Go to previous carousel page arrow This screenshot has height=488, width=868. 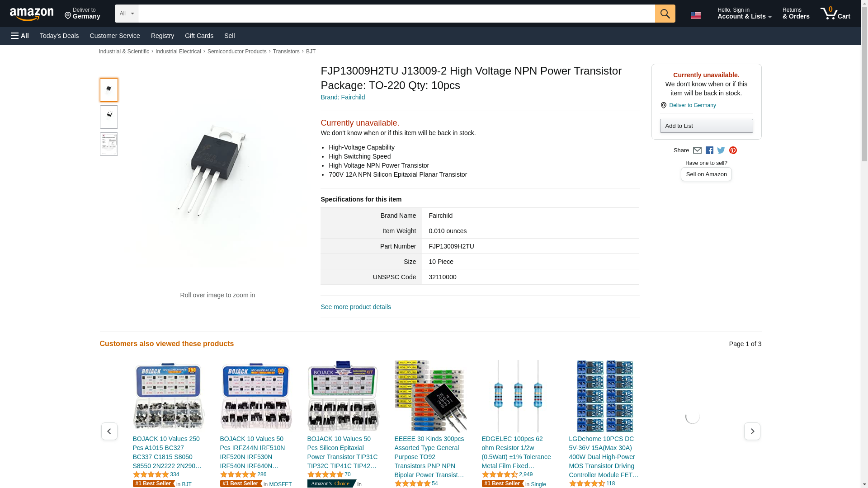(x=109, y=432)
